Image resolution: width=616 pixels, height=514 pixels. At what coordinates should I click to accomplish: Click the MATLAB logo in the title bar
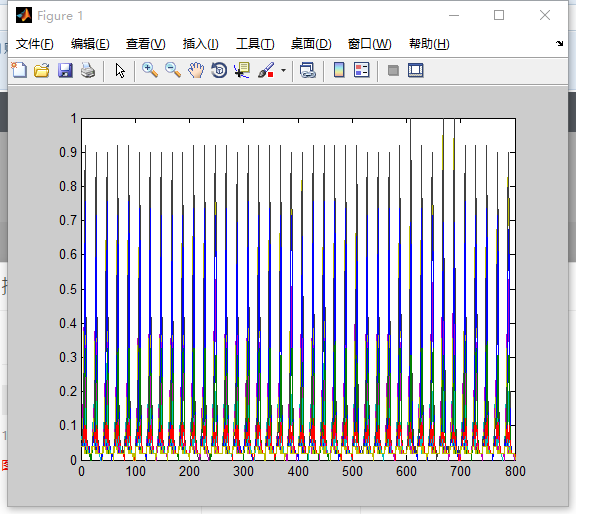tap(24, 15)
